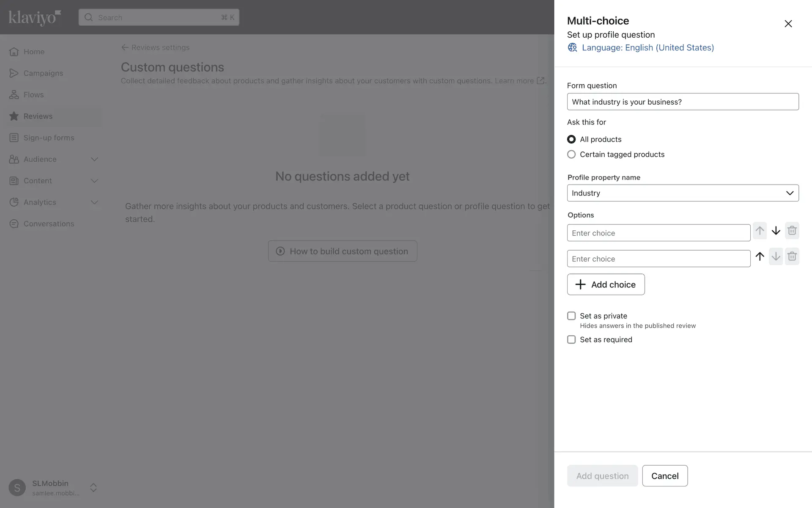Delete the second choice with trash icon
Image resolution: width=812 pixels, height=508 pixels.
tap(792, 257)
